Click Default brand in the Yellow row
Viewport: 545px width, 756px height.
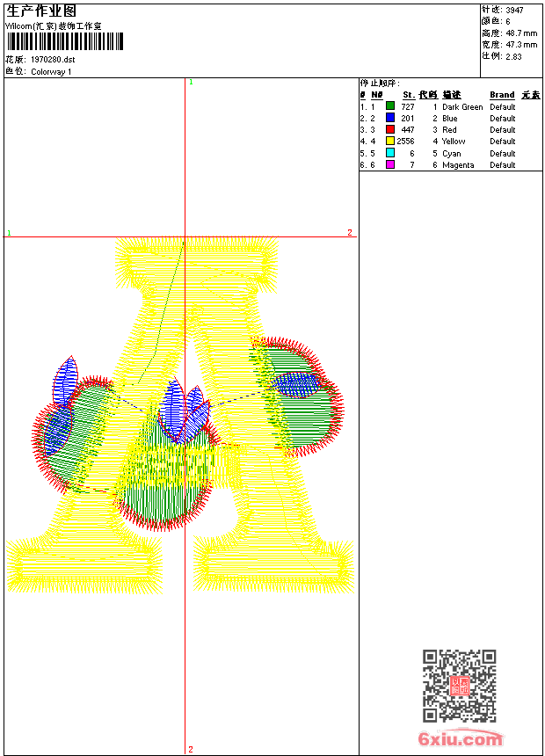click(x=503, y=142)
